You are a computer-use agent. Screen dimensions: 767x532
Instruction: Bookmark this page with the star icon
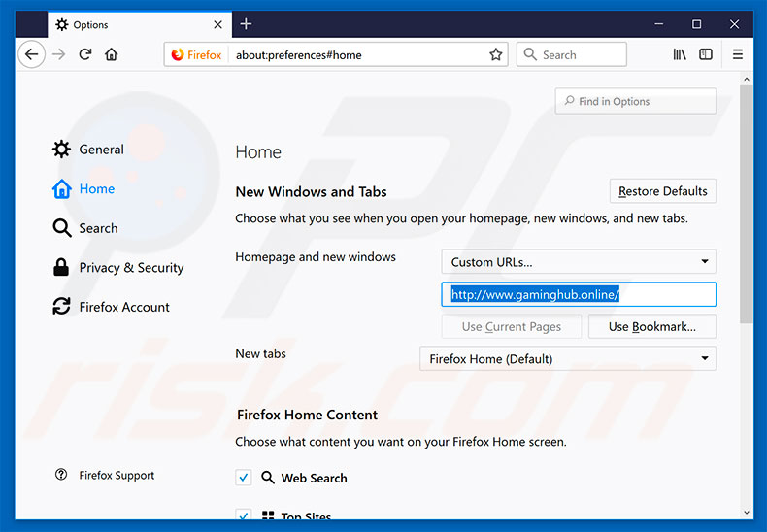pyautogui.click(x=495, y=54)
